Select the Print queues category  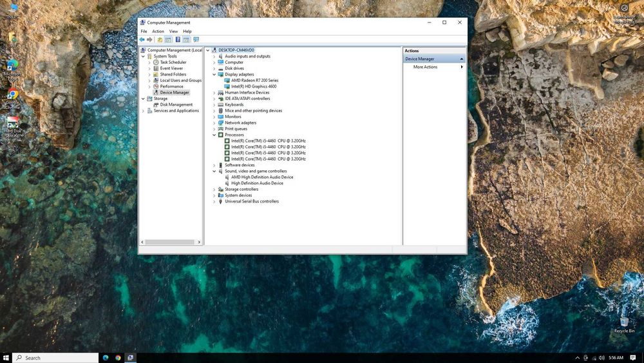coord(236,129)
